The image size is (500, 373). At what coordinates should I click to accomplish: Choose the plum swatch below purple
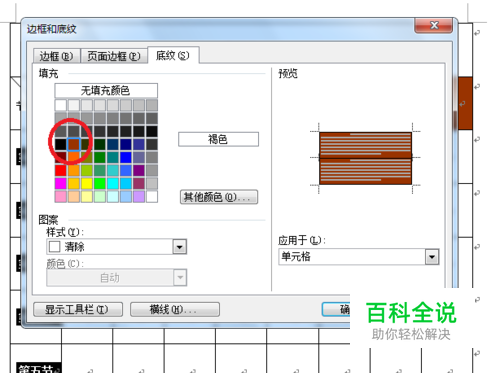coord(139,183)
